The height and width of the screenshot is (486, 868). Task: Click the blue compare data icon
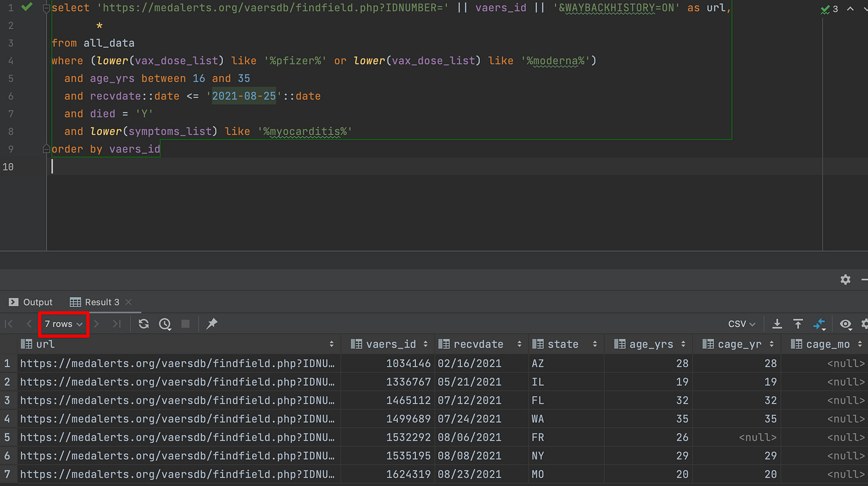(820, 324)
